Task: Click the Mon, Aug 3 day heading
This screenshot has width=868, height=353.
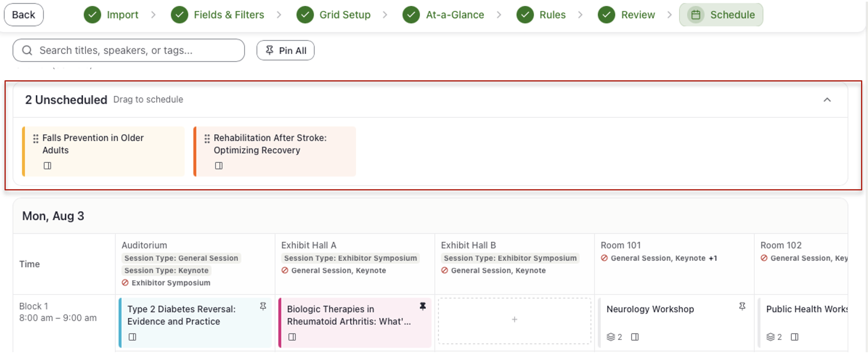Action: tap(53, 216)
